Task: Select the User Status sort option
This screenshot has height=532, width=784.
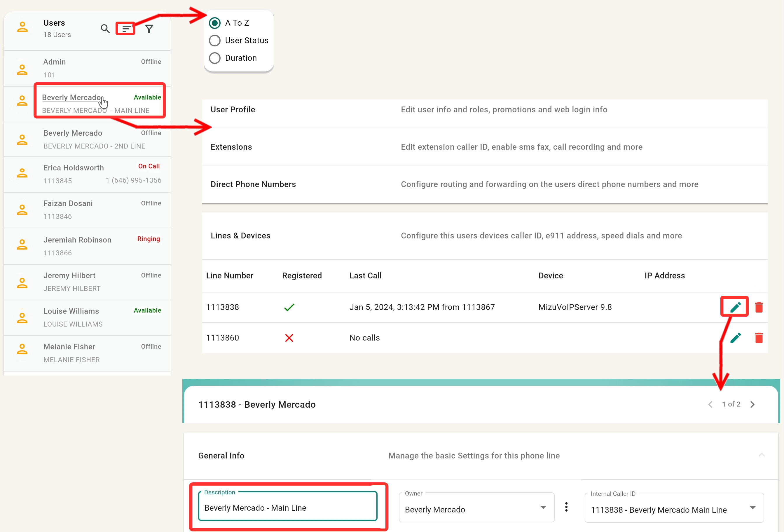Action: click(215, 41)
